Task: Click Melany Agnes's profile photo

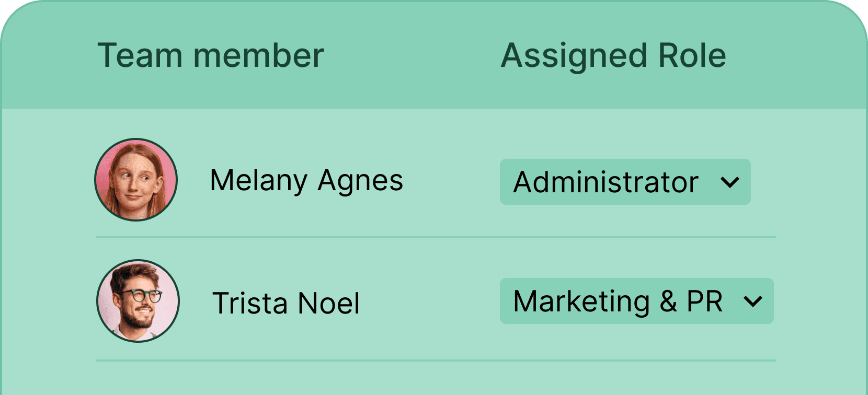Action: tap(136, 180)
